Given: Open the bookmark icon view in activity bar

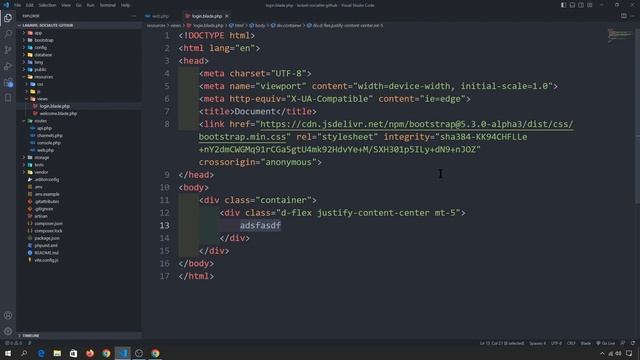Looking at the screenshot, I should 8,98.
